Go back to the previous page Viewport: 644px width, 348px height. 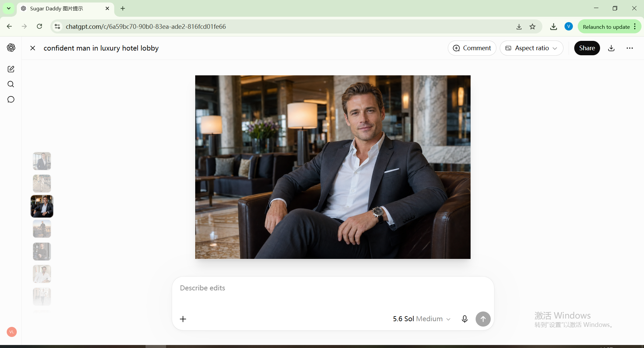pos(9,26)
